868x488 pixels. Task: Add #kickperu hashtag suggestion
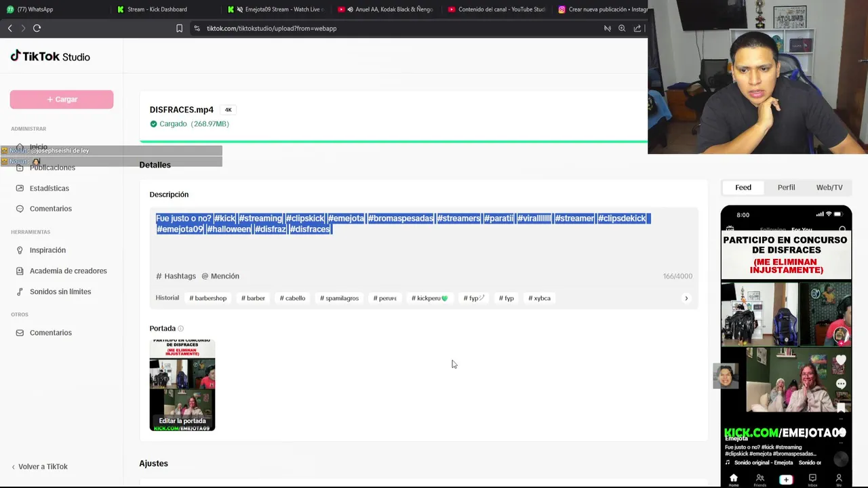click(x=429, y=298)
